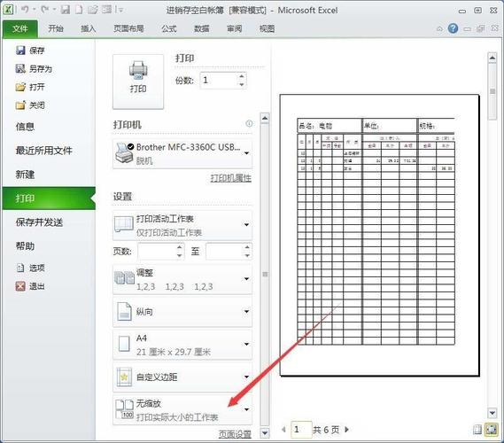Decrease the 至 end page spinner
Image resolution: width=504 pixels, height=443 pixels.
[247, 255]
